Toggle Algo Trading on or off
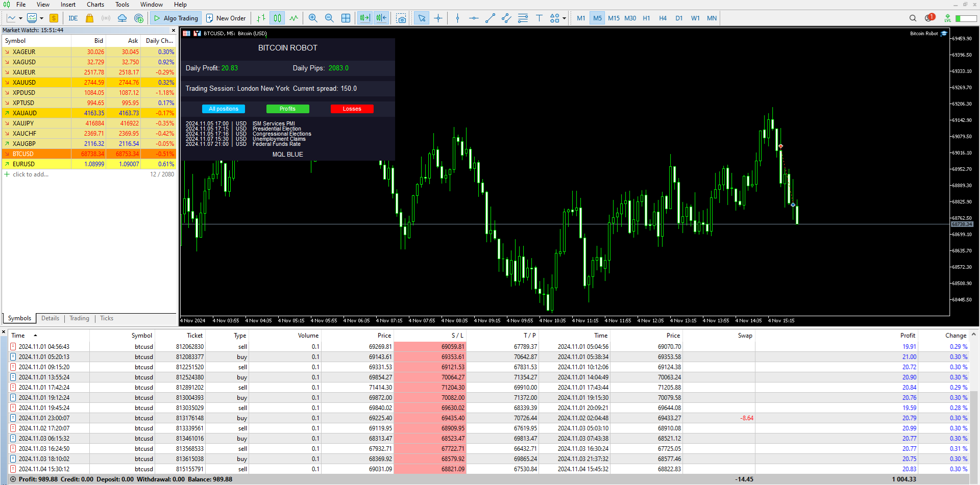Image resolution: width=980 pixels, height=485 pixels. click(x=176, y=18)
